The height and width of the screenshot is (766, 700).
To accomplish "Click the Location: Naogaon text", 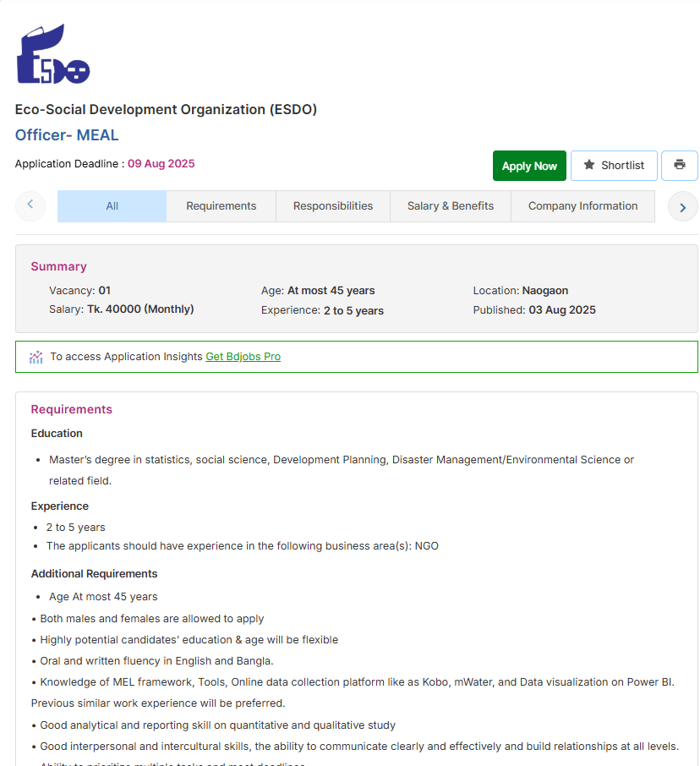I will point(520,291).
